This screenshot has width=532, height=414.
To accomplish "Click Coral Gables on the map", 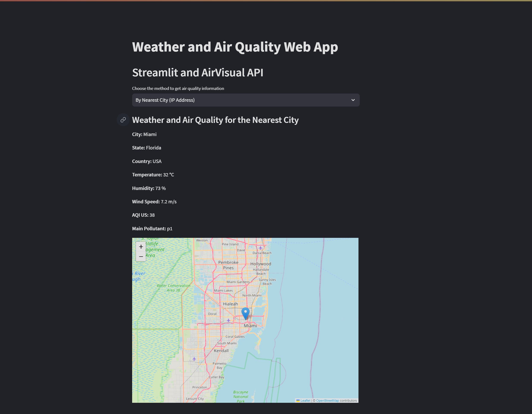I will coord(235,337).
